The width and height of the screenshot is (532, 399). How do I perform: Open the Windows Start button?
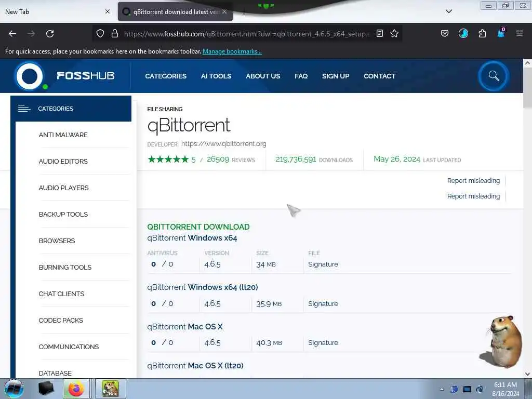coord(14,389)
